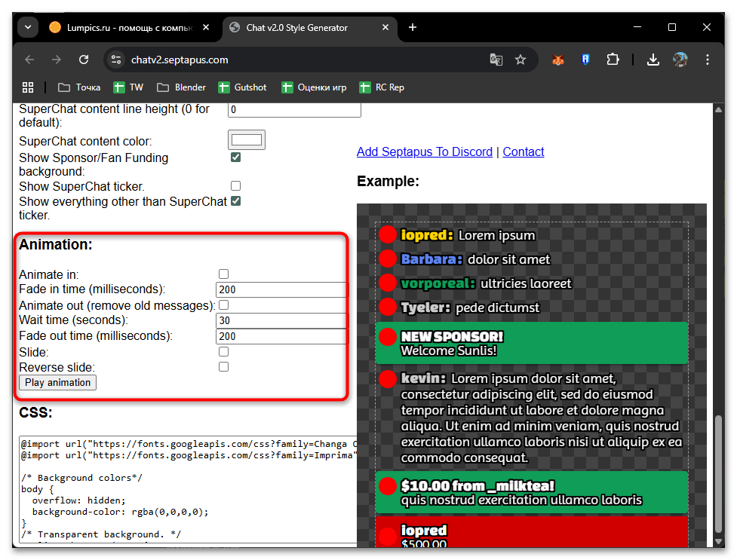Open the site information control in address bar
This screenshot has height=560, width=737.
(x=115, y=60)
